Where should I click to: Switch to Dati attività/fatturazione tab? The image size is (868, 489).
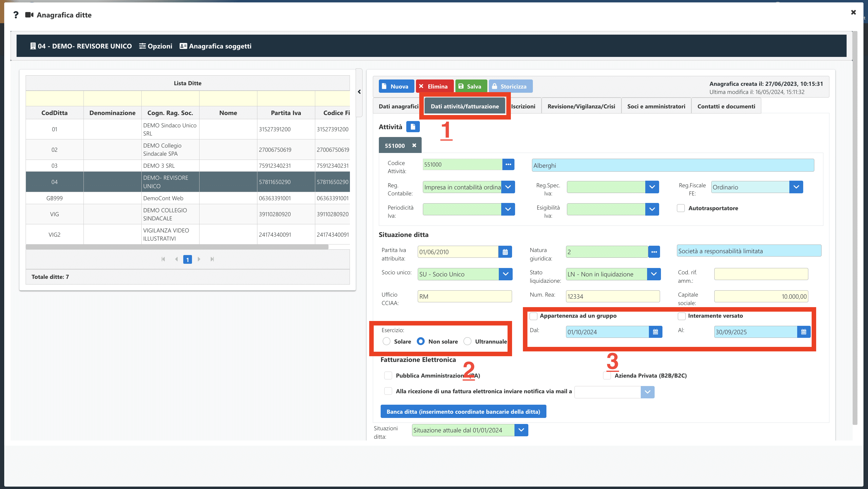click(465, 106)
